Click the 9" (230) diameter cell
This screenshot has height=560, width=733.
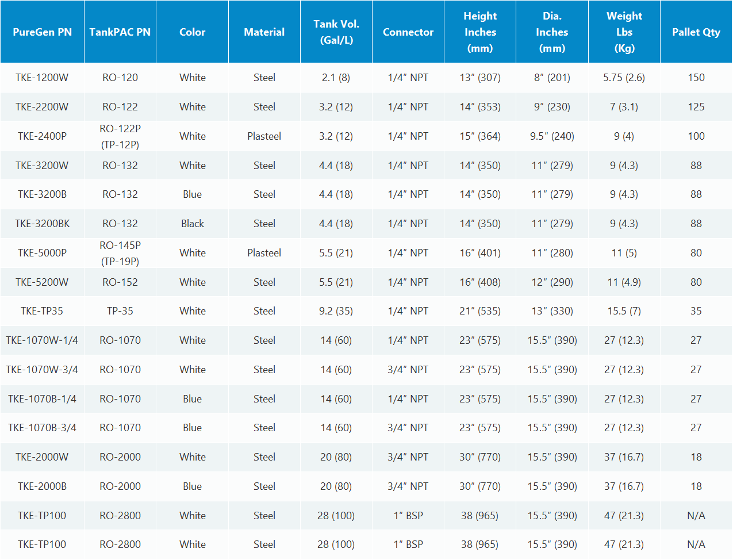tap(552, 107)
